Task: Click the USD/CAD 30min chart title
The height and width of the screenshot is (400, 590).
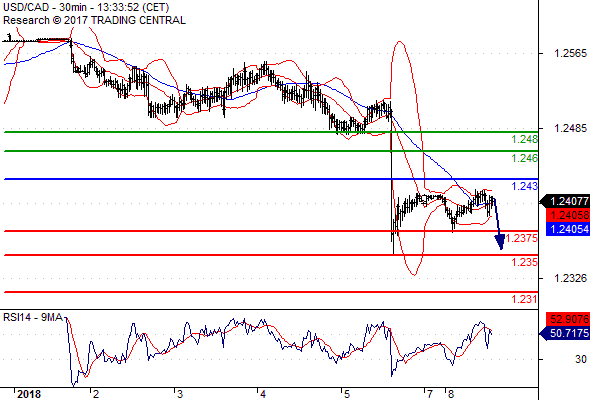Action: (x=86, y=7)
